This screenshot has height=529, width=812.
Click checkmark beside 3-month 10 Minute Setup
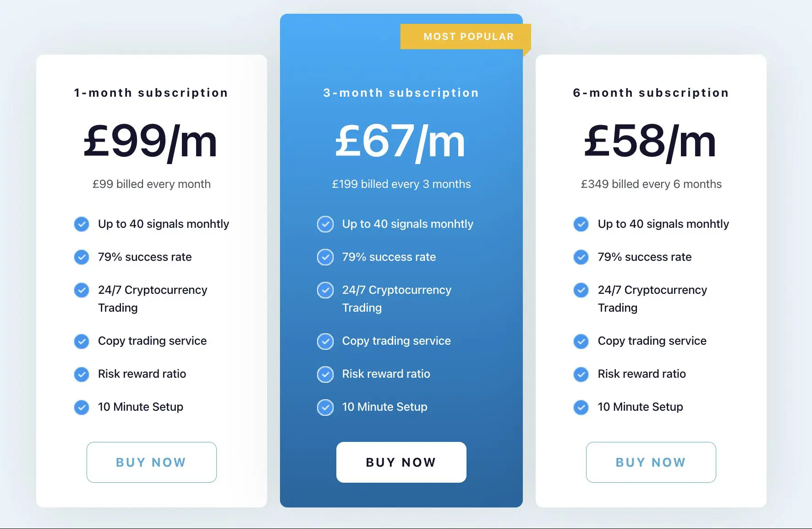point(325,407)
